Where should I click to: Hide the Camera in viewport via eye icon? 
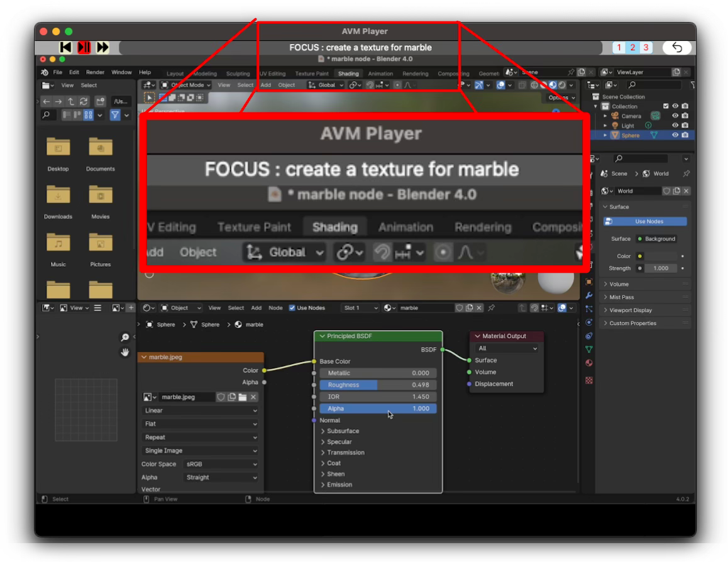675,116
